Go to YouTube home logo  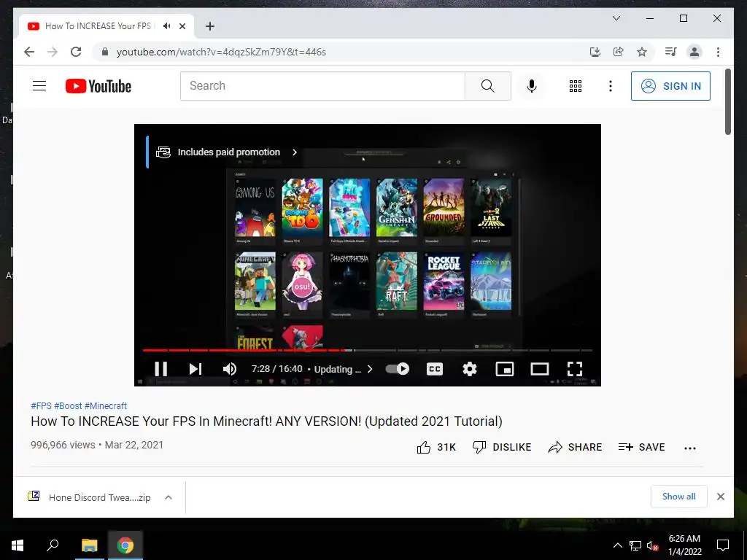coord(98,86)
